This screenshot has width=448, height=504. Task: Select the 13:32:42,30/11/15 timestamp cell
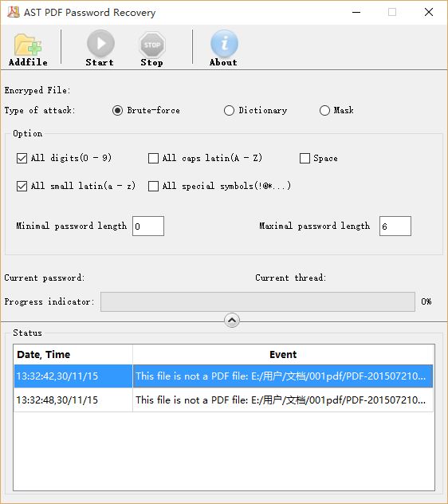[x=73, y=376]
